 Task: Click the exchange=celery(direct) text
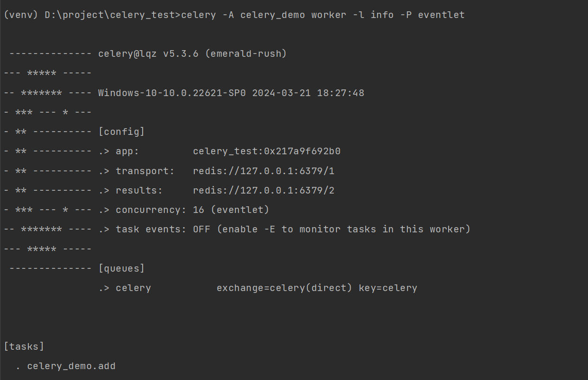click(284, 288)
